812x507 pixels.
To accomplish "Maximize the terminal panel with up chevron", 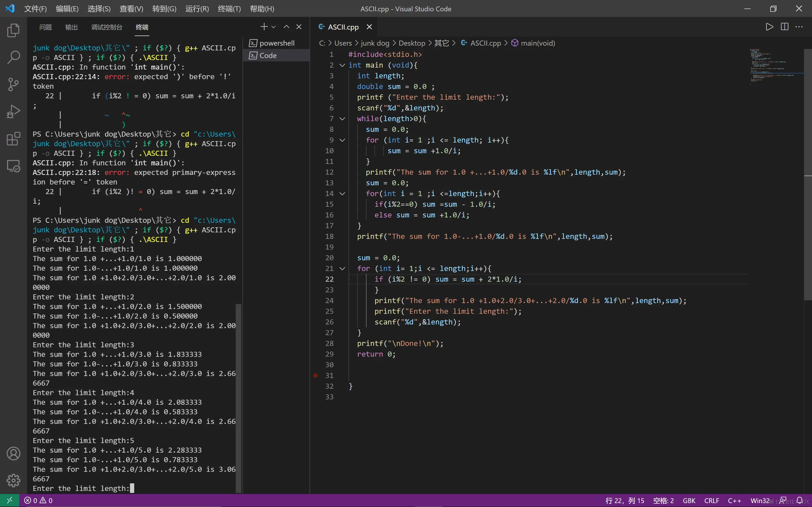I will [286, 27].
